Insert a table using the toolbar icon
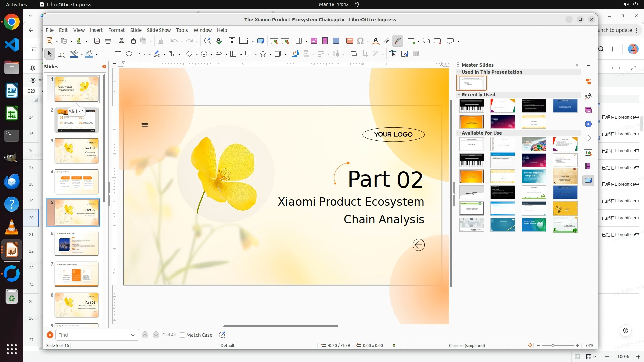Viewport: 644px width, 362px height. [x=298, y=41]
